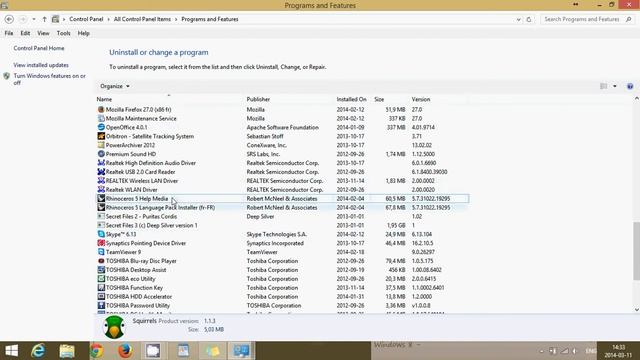The width and height of the screenshot is (640, 360).
Task: Click the Secret Files 2 Puritas Cordis icon
Action: point(101,216)
